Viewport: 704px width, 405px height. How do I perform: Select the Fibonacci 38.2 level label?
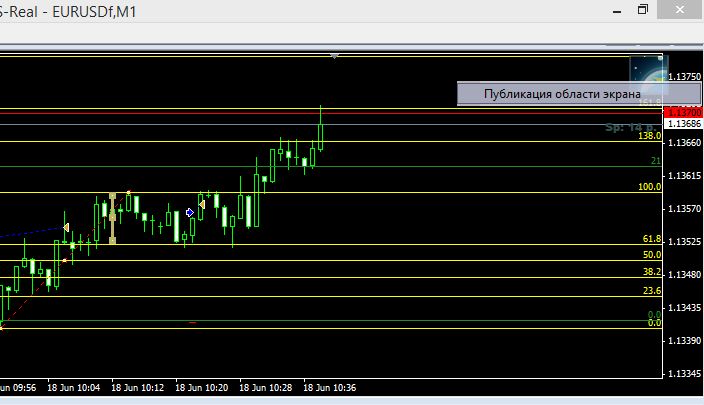651,272
